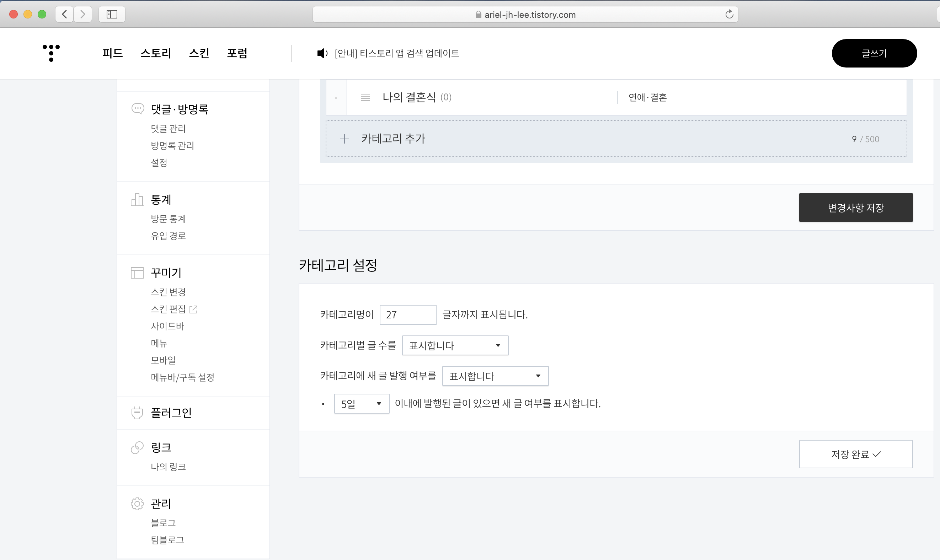Click the 통계 bar chart icon
This screenshot has width=940, height=560.
pos(138,199)
